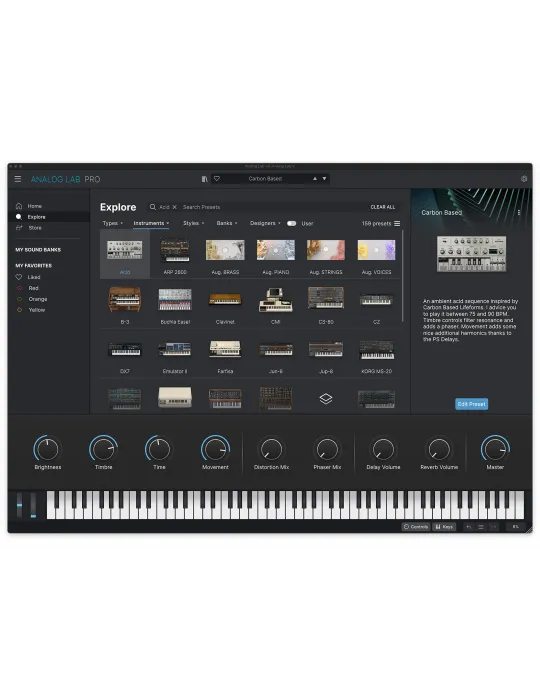Click the pitch bend wheel
540x700 pixels.
coord(19,505)
